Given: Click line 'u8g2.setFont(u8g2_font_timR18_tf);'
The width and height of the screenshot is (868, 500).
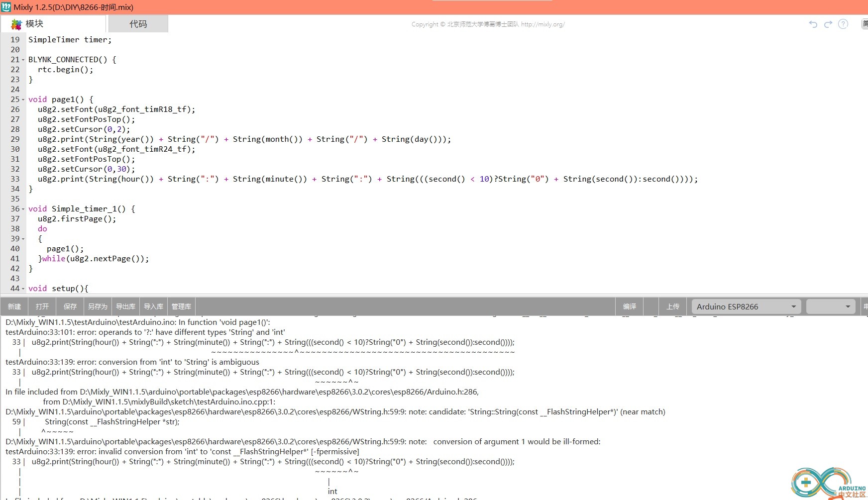Looking at the screenshot, I should point(116,109).
